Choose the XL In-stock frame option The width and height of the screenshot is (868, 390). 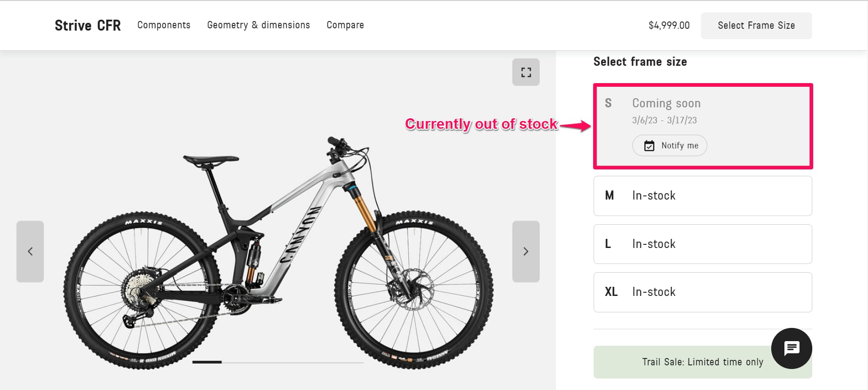(702, 292)
